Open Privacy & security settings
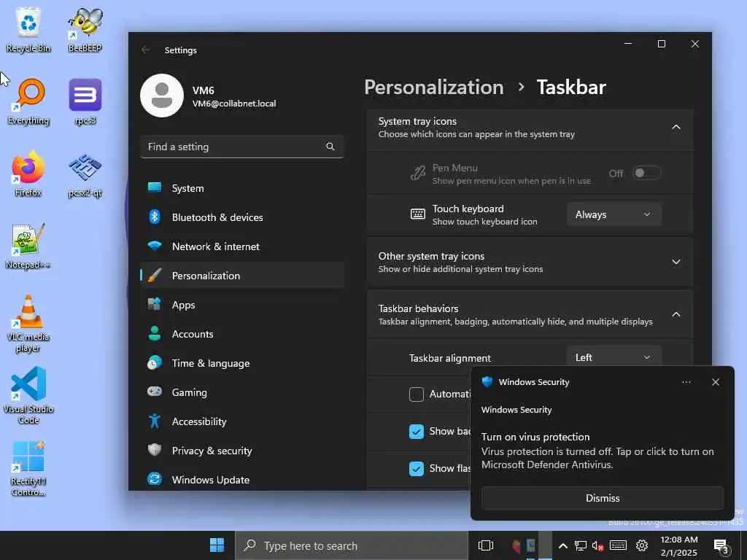The image size is (747, 560). coord(242,451)
